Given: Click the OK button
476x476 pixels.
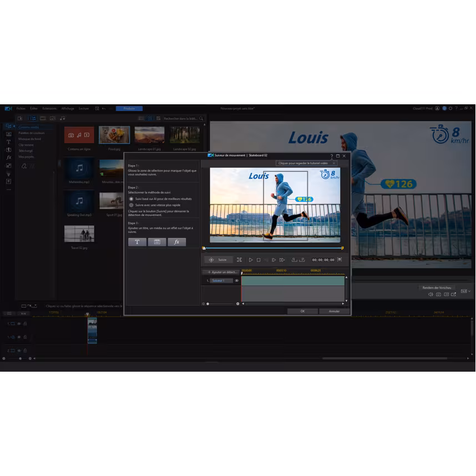Looking at the screenshot, I should point(302,311).
